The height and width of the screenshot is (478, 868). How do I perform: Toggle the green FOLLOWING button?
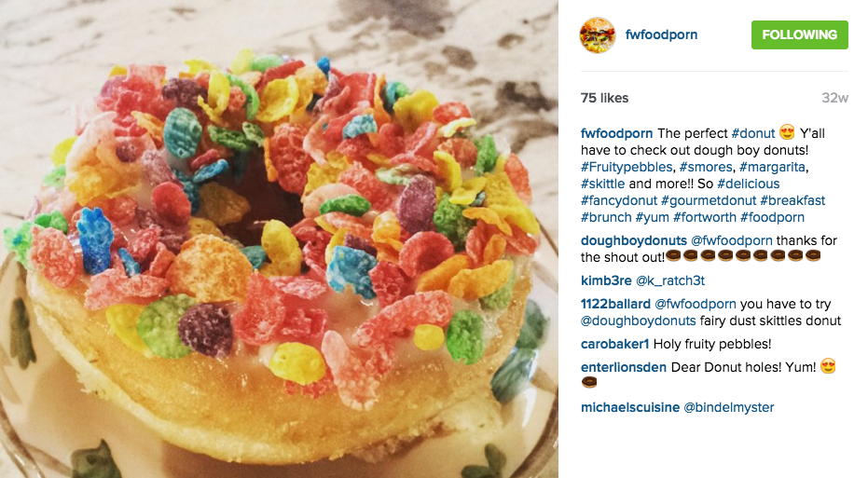click(799, 34)
